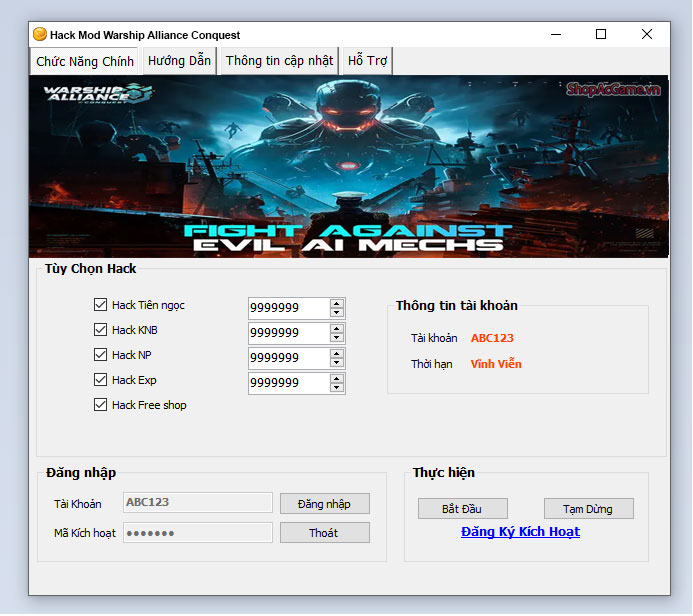The image size is (693, 616).
Task: Toggle the Hack NP checkbox
Action: click(100, 354)
